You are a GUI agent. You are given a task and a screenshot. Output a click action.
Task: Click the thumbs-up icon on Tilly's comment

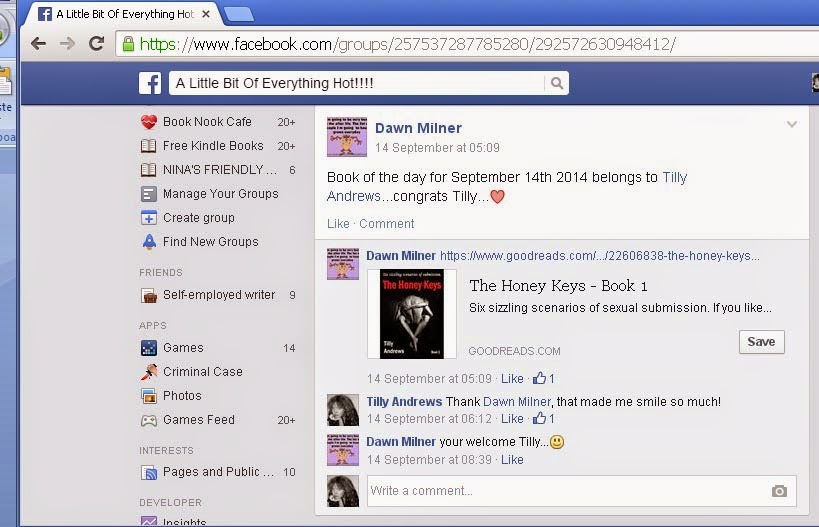click(540, 417)
